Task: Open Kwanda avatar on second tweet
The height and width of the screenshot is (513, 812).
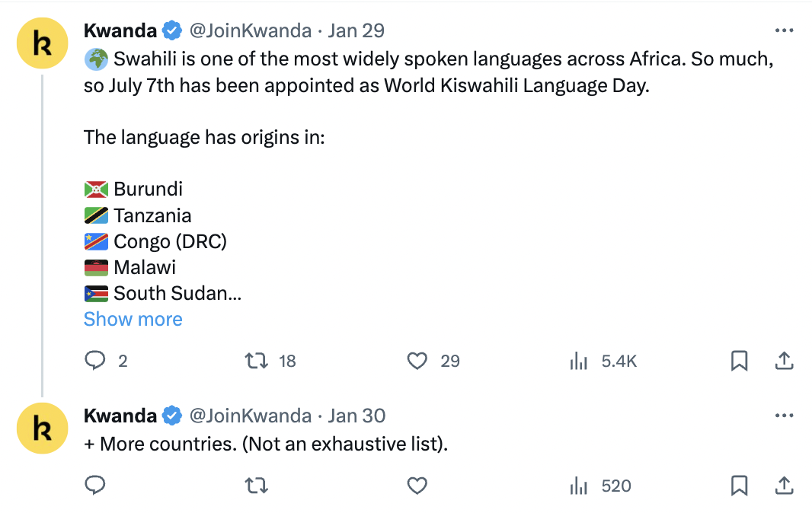Action: 43,428
